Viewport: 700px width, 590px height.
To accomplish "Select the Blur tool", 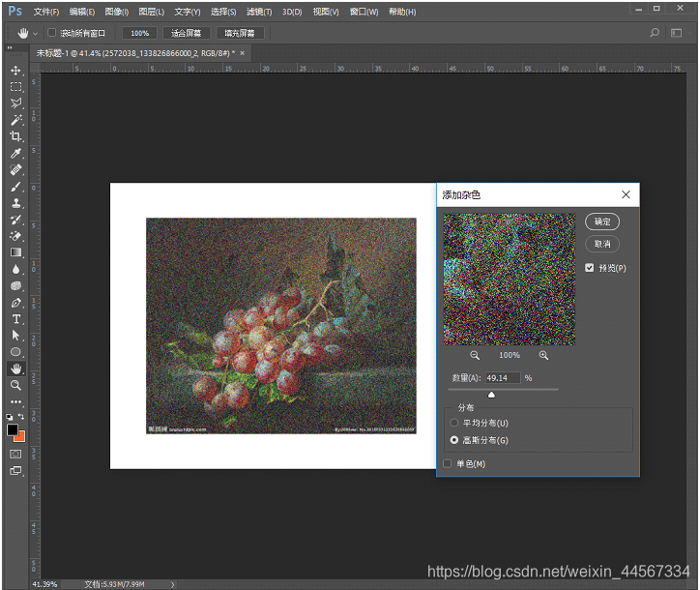I will coord(15,269).
